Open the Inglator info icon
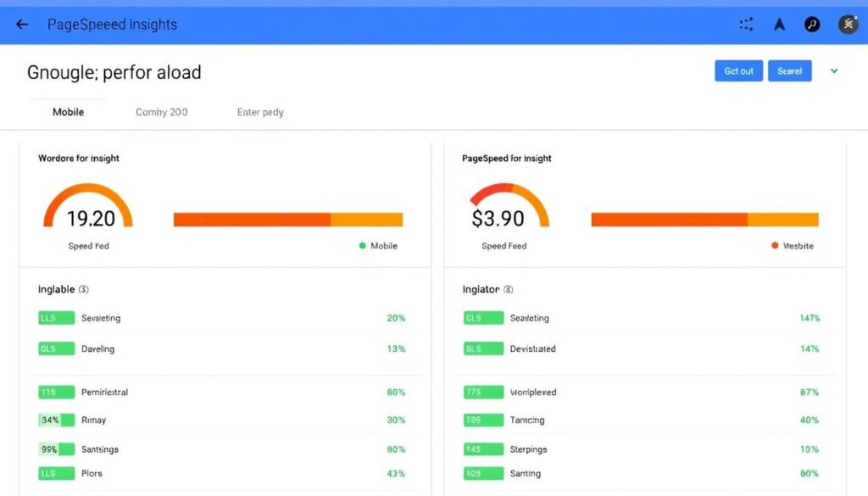This screenshot has width=868, height=496. point(509,289)
